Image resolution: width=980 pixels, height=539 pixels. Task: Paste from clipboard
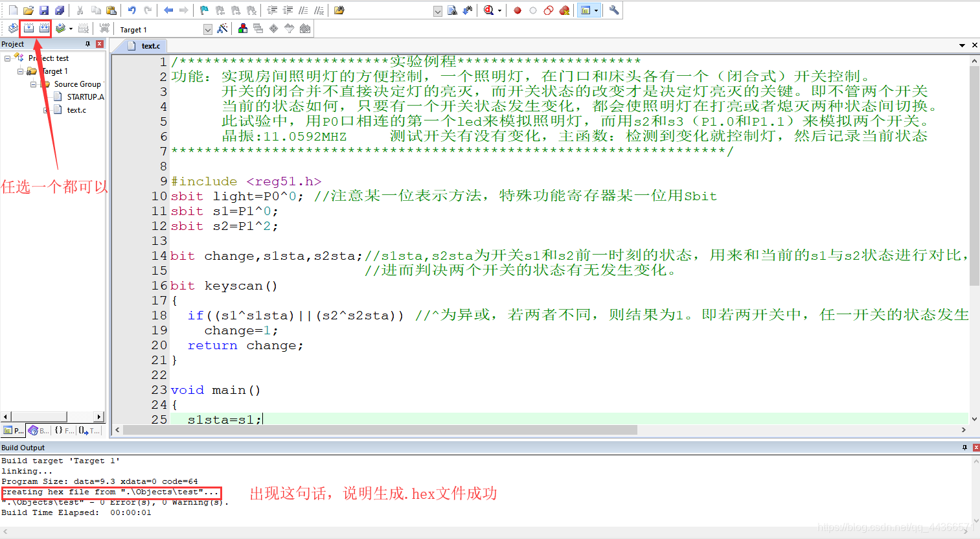[111, 10]
